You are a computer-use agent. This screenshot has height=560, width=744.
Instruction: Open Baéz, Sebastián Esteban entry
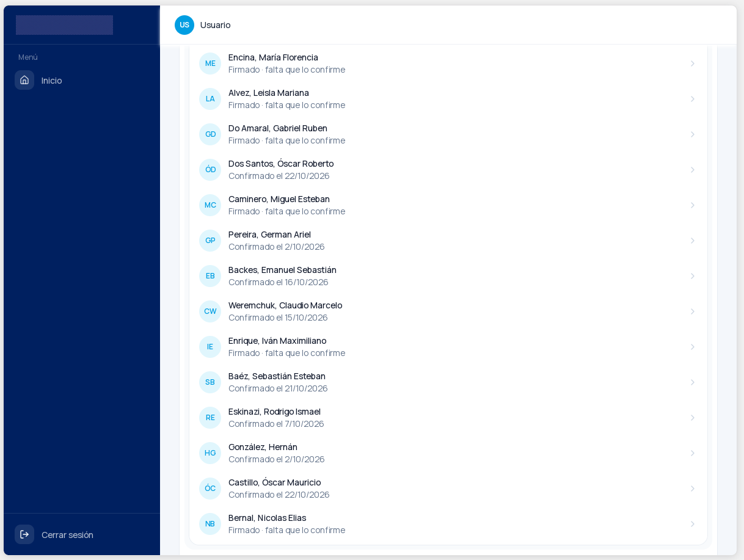coord(448,382)
